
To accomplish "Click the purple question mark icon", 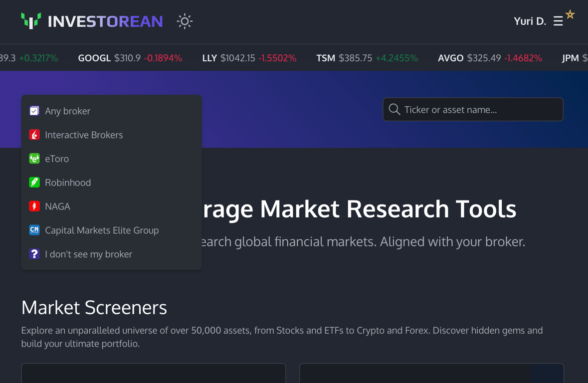I will tap(34, 253).
